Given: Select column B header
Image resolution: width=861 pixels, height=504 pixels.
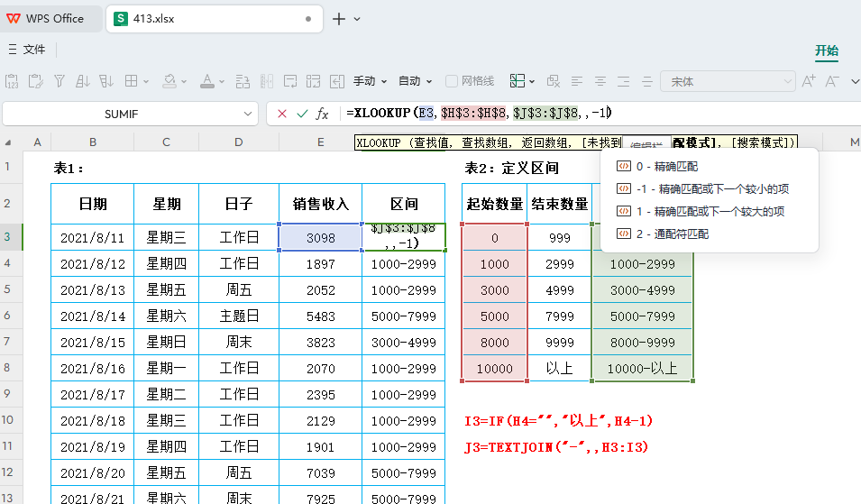Looking at the screenshot, I should tap(93, 142).
